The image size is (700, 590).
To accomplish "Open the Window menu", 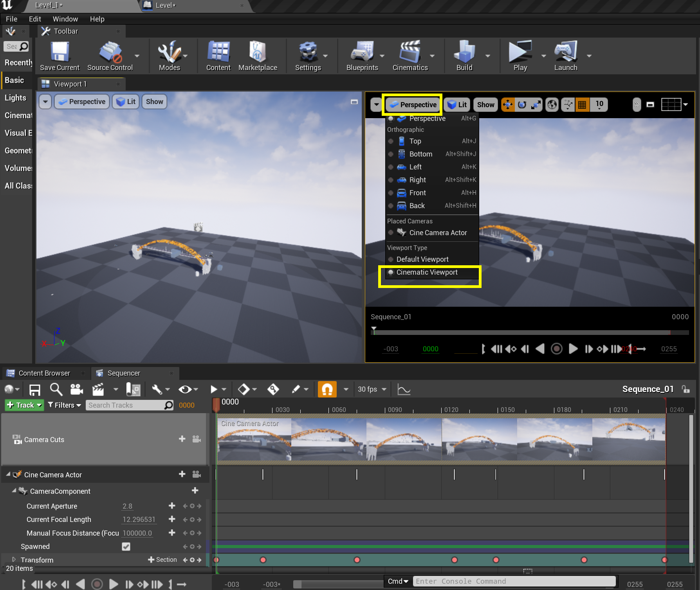I will (65, 19).
